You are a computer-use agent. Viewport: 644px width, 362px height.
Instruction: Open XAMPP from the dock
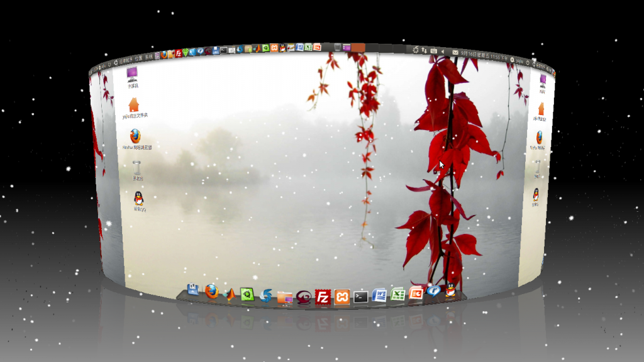coord(341,297)
